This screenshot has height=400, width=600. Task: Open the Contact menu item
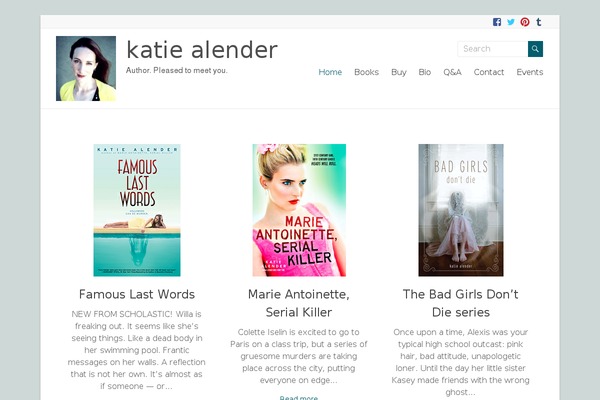coord(489,72)
